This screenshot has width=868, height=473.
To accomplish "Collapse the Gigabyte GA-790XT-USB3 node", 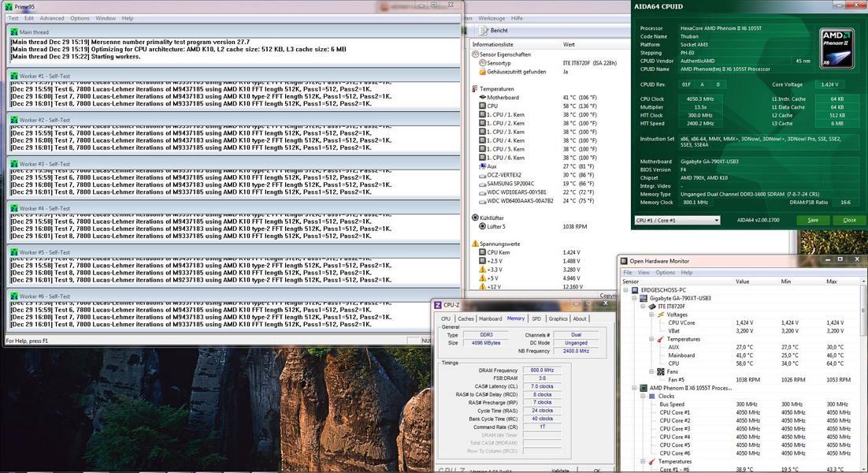I will (x=634, y=298).
